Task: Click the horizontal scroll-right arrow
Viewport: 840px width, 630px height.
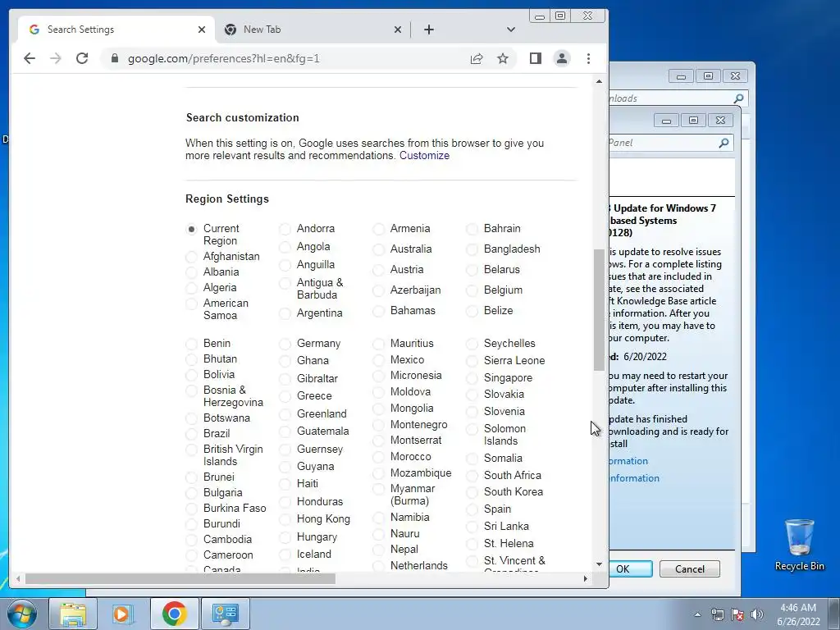Action: pyautogui.click(x=585, y=578)
